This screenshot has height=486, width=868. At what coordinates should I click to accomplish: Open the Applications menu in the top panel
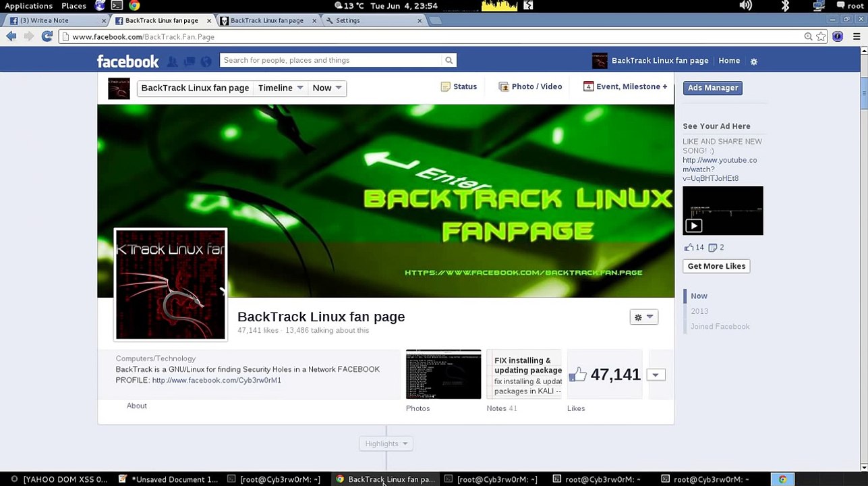coord(28,6)
